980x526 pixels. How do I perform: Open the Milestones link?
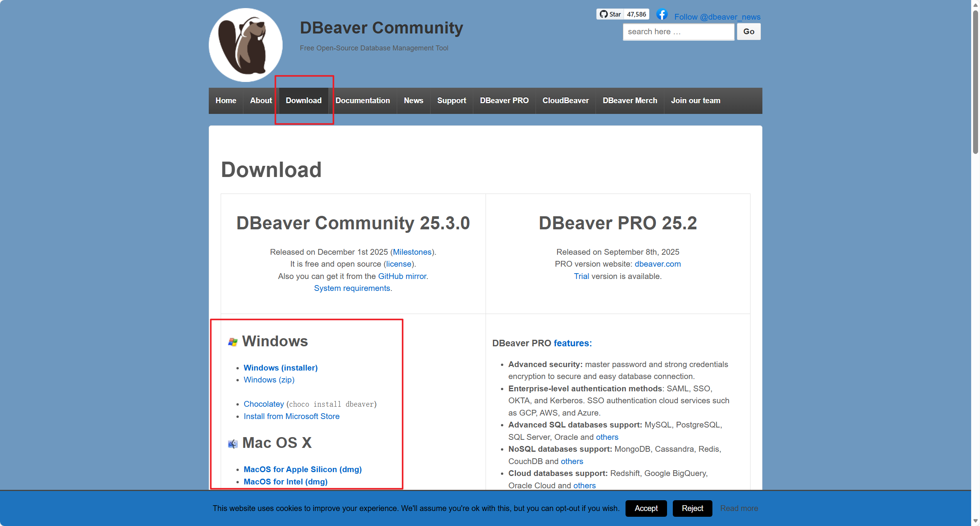(412, 252)
